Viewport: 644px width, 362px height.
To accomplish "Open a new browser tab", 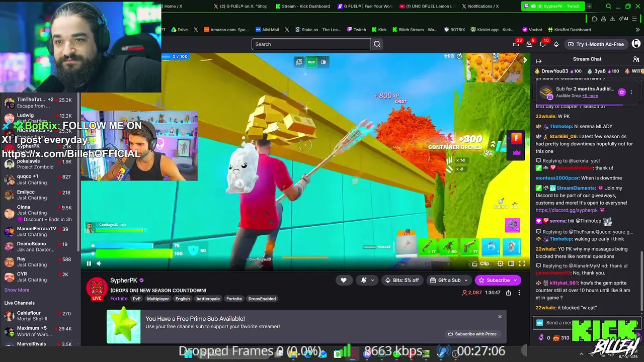I will pyautogui.click(x=589, y=7).
